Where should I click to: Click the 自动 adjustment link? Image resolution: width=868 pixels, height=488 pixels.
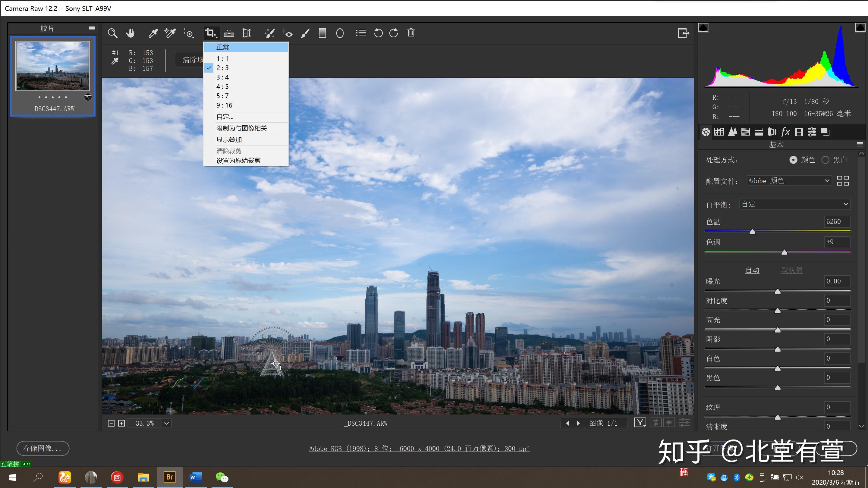click(753, 269)
